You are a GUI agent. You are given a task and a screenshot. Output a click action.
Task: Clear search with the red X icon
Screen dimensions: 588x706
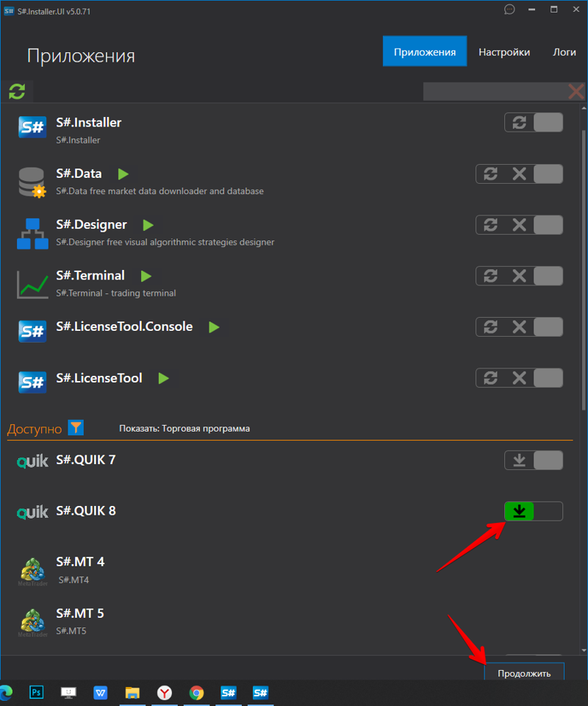click(576, 91)
